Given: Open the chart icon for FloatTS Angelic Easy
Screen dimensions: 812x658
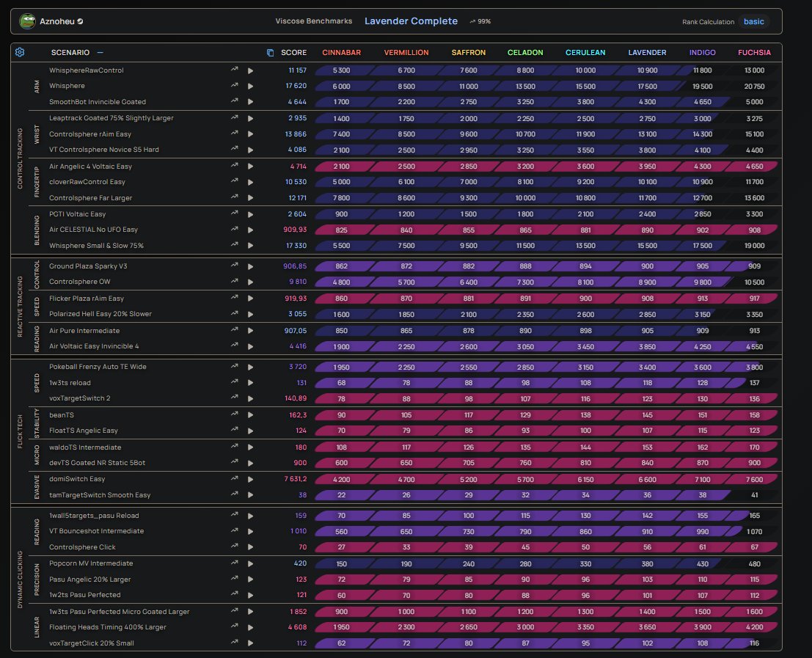Looking at the screenshot, I should pyautogui.click(x=235, y=430).
